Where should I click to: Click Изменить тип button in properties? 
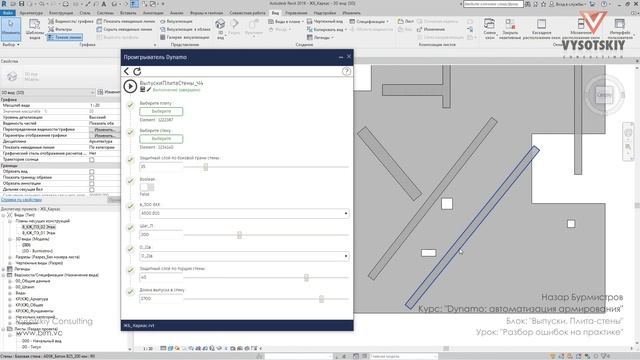[x=108, y=92]
